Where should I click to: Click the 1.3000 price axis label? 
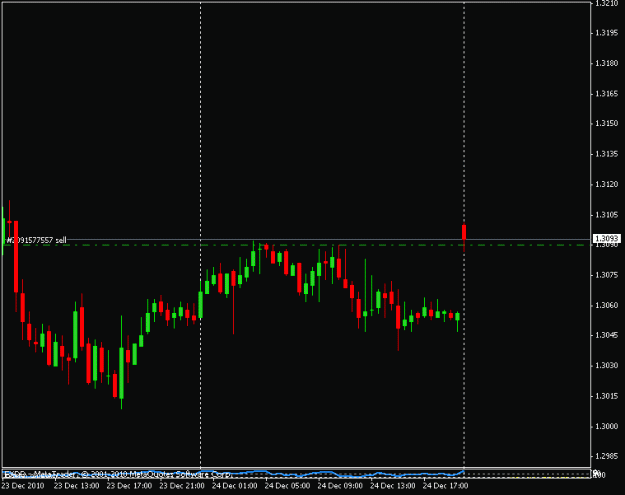pos(607,426)
